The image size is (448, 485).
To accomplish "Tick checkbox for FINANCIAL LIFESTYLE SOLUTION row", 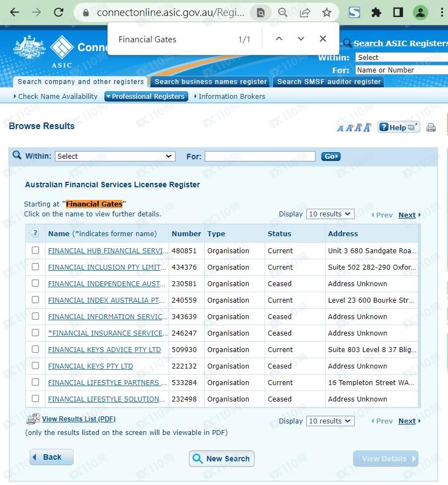I will click(36, 398).
